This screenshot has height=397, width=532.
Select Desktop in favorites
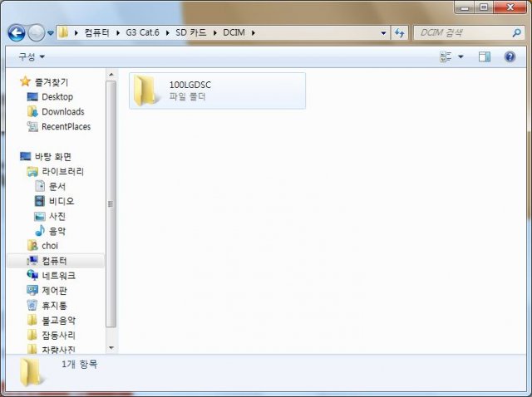coord(57,97)
